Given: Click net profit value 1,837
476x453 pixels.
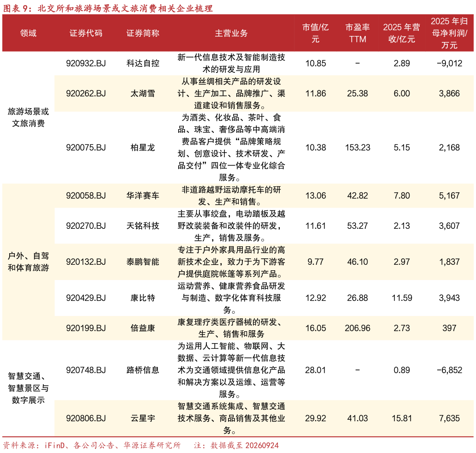Looking at the screenshot, I should 449,262.
